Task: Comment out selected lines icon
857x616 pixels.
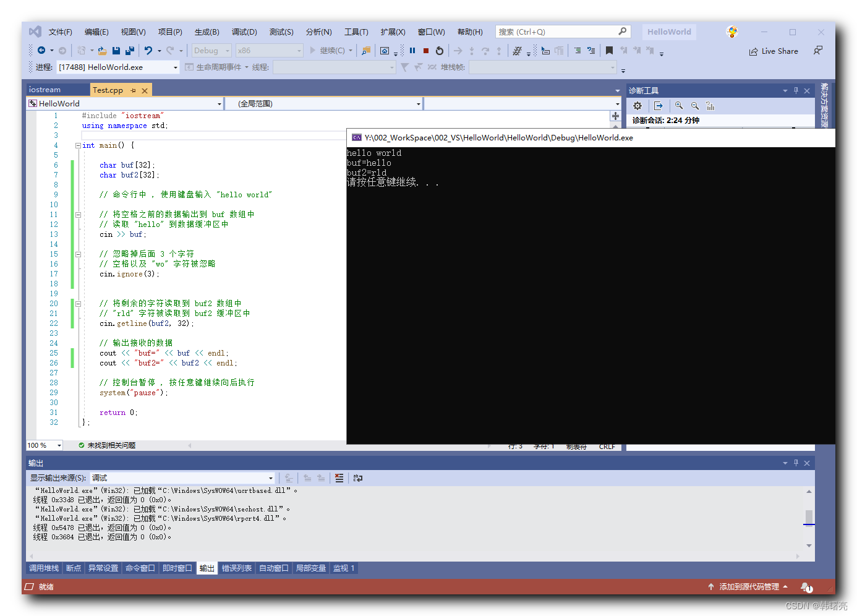Action: tap(592, 51)
